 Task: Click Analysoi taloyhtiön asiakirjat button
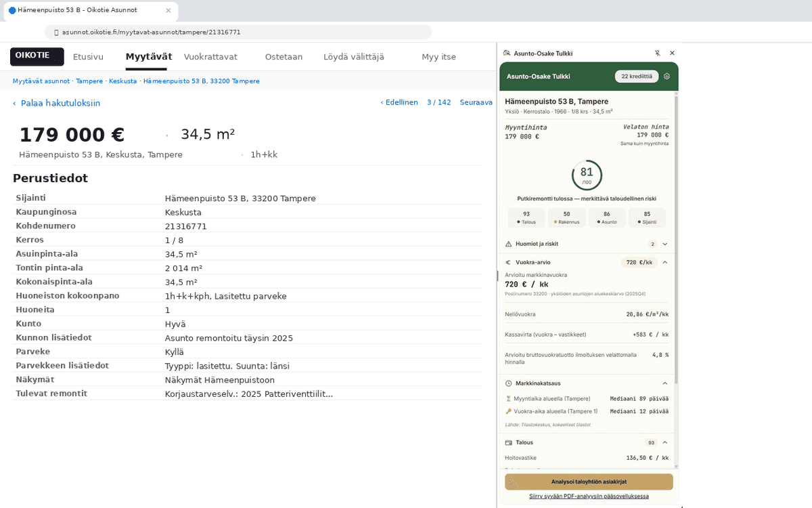tap(589, 482)
